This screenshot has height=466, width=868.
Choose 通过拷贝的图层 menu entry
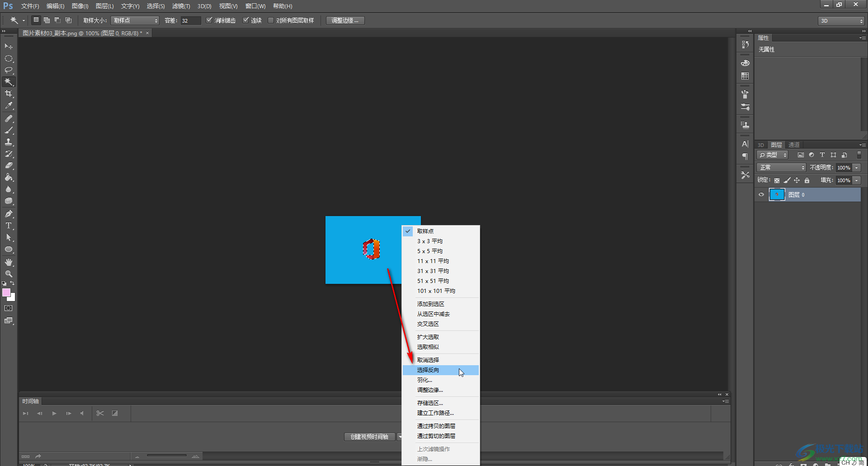pos(440,426)
